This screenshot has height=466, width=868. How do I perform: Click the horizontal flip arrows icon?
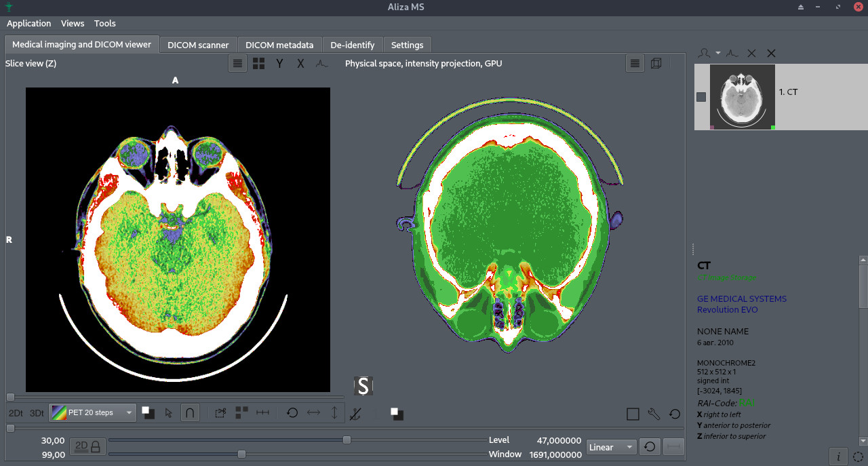(x=313, y=412)
